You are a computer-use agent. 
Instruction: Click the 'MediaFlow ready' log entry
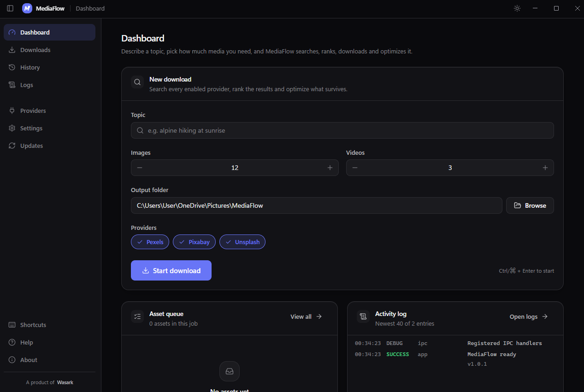(x=492, y=354)
